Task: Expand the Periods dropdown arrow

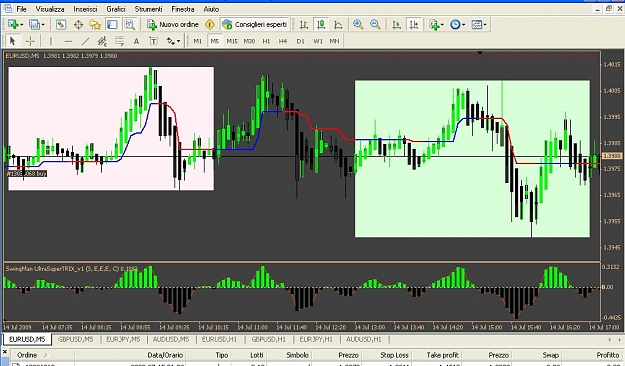Action: (x=464, y=25)
